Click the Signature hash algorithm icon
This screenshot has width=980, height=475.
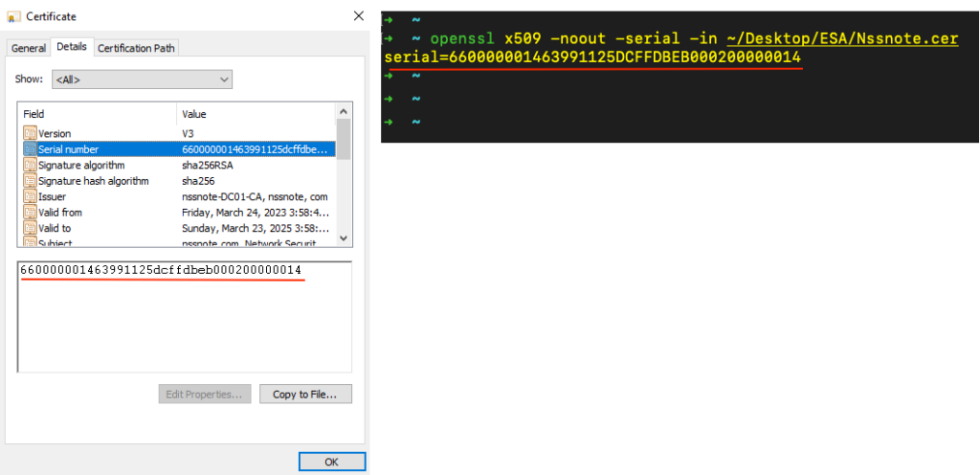(x=30, y=181)
